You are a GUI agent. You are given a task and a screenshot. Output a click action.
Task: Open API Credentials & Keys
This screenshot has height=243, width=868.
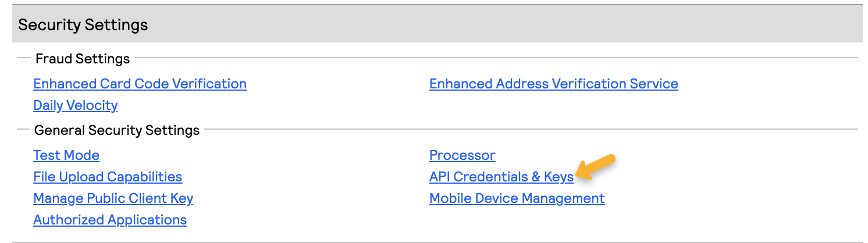tap(501, 177)
